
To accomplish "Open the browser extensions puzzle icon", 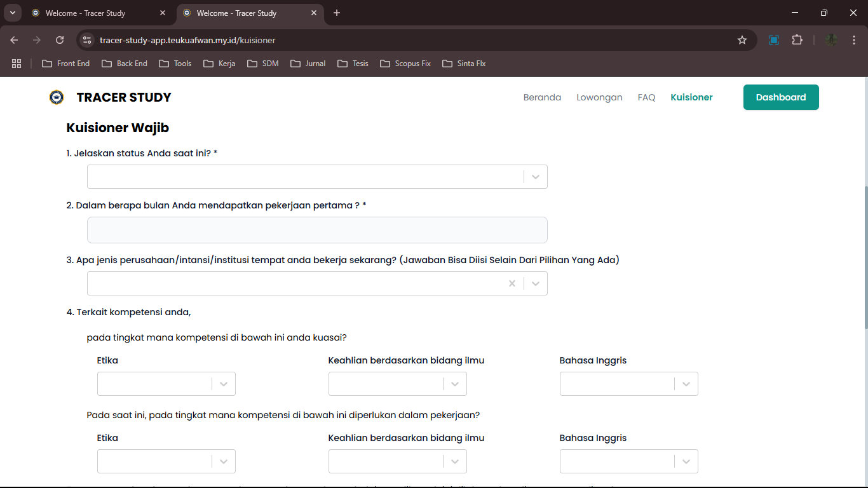I will coord(797,40).
